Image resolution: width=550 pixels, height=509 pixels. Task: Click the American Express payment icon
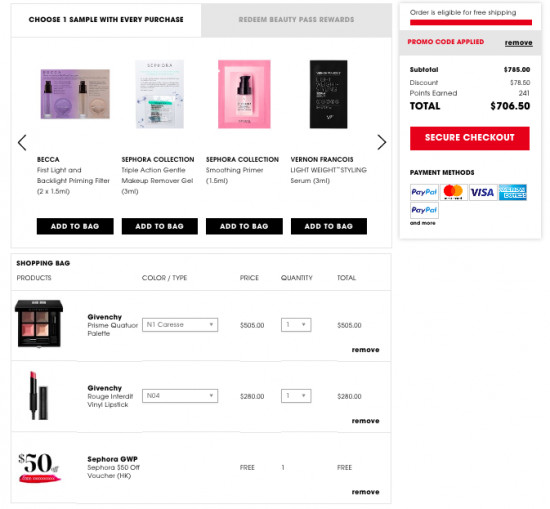pos(512,192)
